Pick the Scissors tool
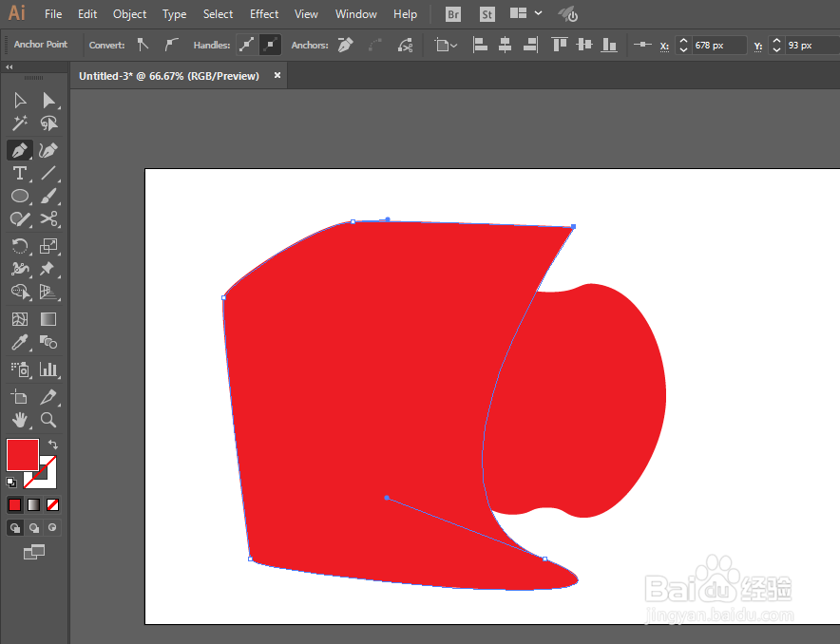 [x=48, y=219]
